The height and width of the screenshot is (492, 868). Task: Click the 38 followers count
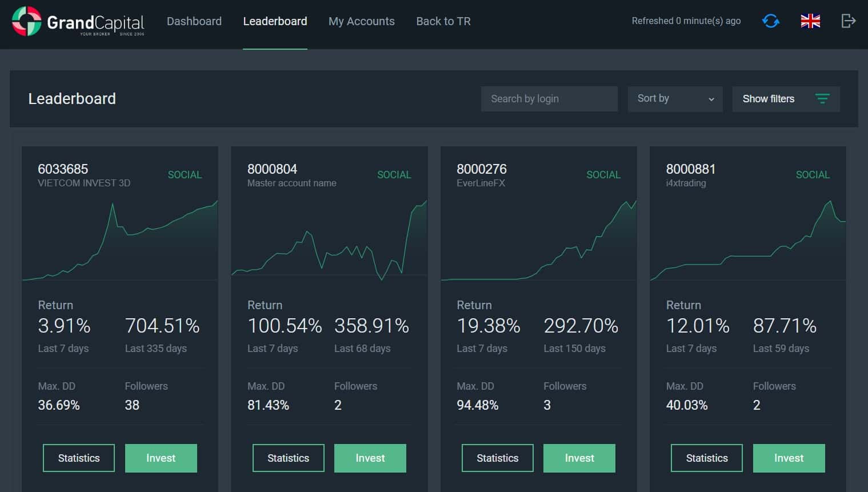tap(132, 405)
